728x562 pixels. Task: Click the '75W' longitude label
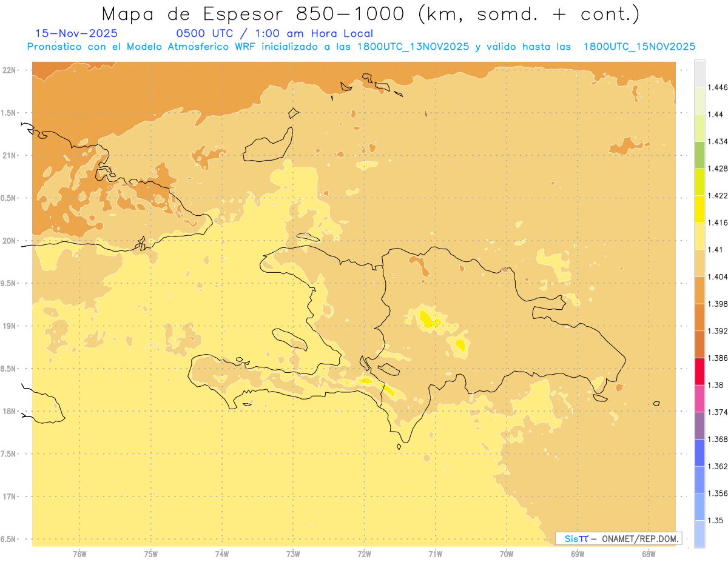151,554
